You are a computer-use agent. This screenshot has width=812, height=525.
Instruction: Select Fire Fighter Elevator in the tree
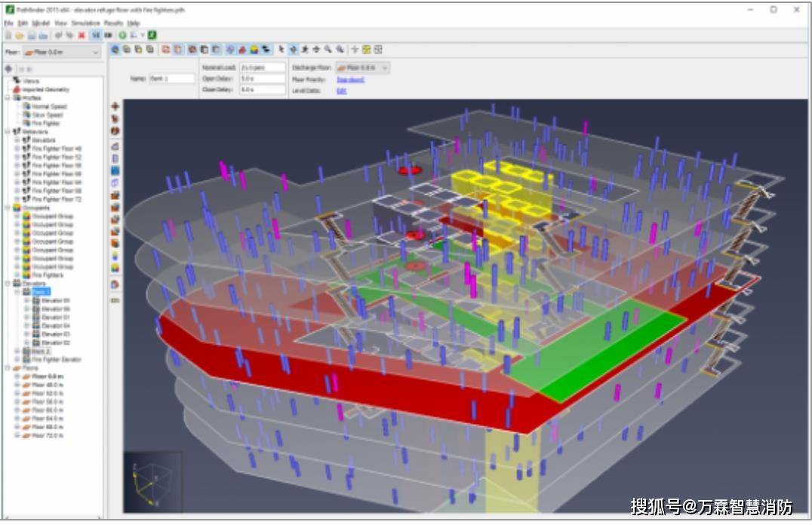[57, 360]
